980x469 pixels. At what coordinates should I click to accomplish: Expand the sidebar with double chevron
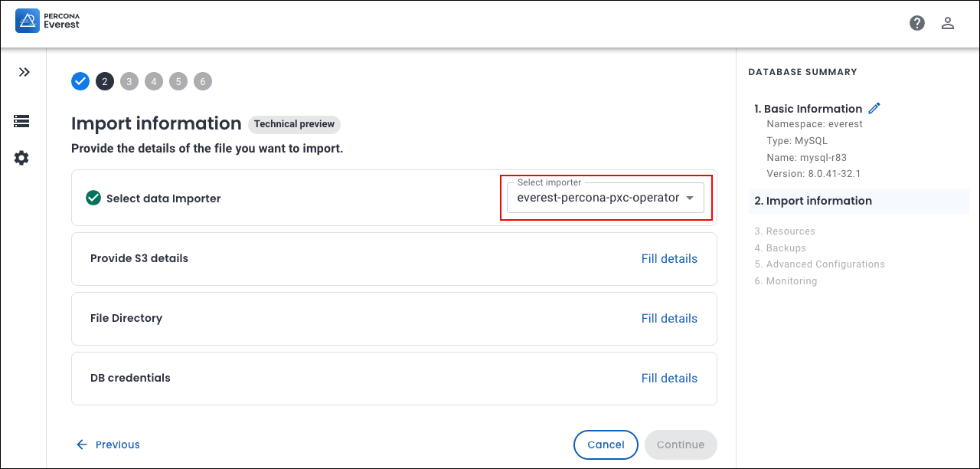tap(24, 72)
